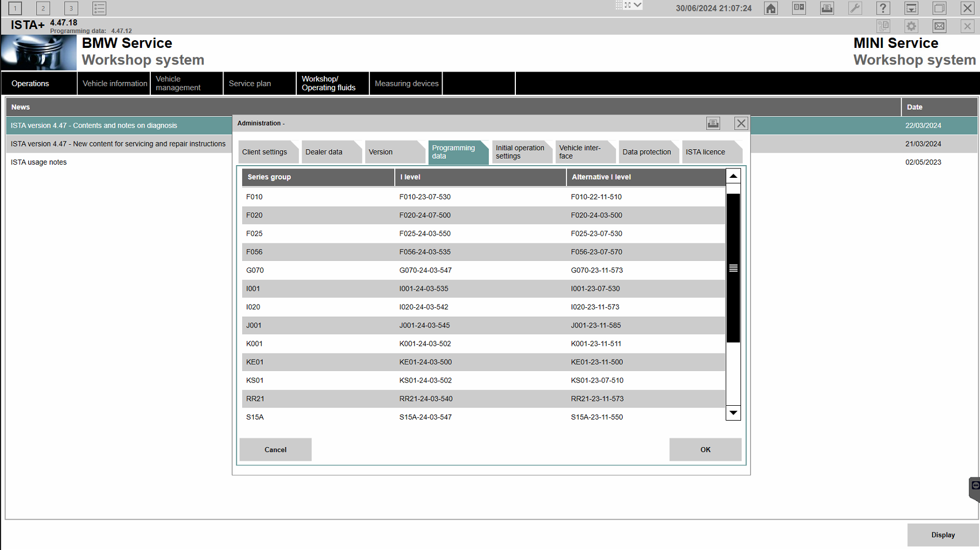This screenshot has height=550, width=980.
Task: Select I level S15A-24-03-547
Action: 426,417
